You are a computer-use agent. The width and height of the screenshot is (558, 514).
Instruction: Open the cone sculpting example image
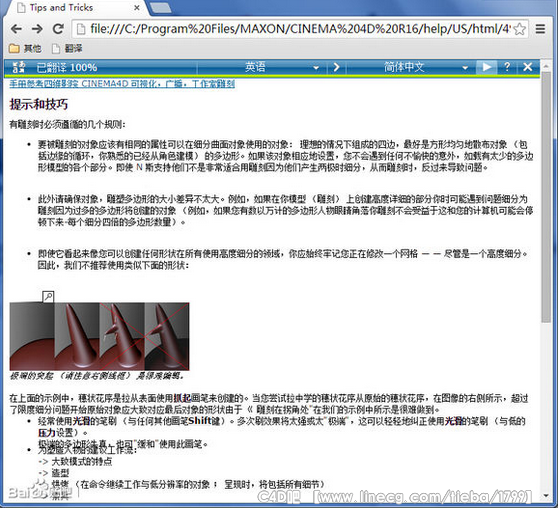[99, 336]
